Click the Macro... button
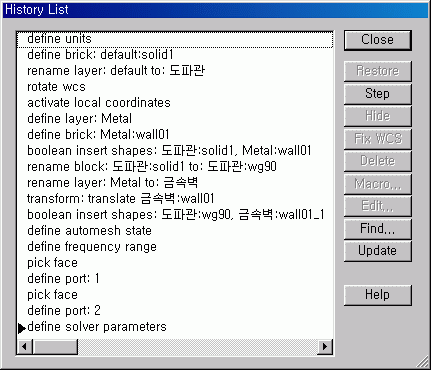The image size is (431, 370). pyautogui.click(x=378, y=184)
